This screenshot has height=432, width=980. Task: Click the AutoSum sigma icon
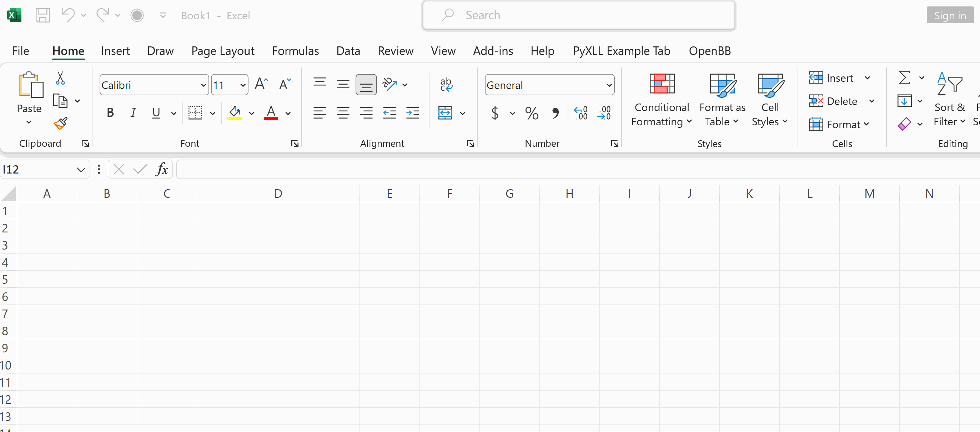pyautogui.click(x=904, y=78)
